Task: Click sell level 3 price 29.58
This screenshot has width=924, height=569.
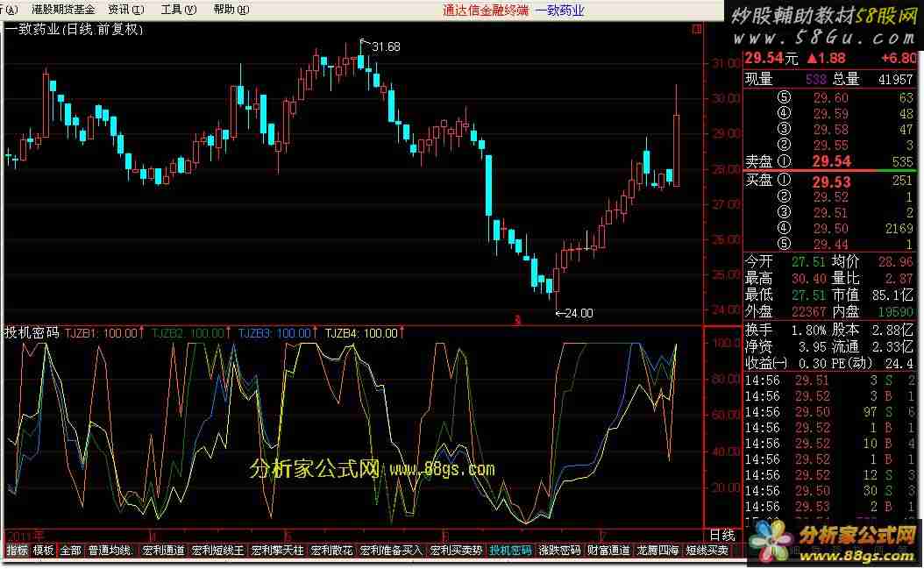Action: [x=831, y=130]
